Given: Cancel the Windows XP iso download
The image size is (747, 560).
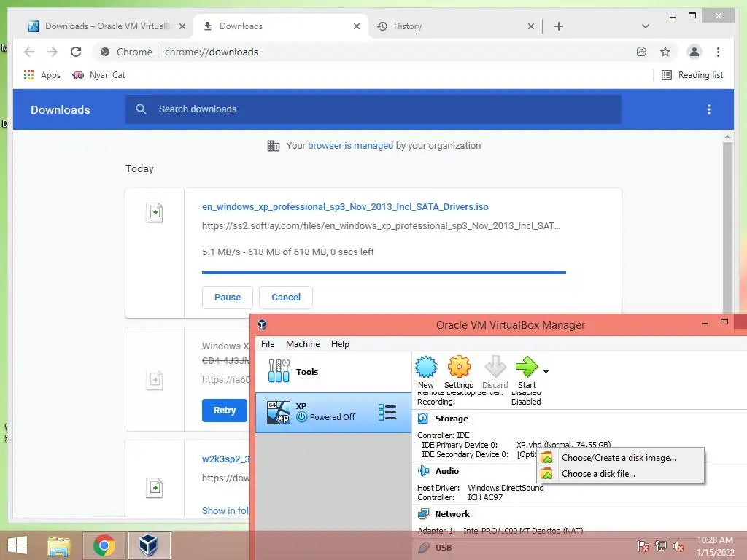Looking at the screenshot, I should (286, 297).
